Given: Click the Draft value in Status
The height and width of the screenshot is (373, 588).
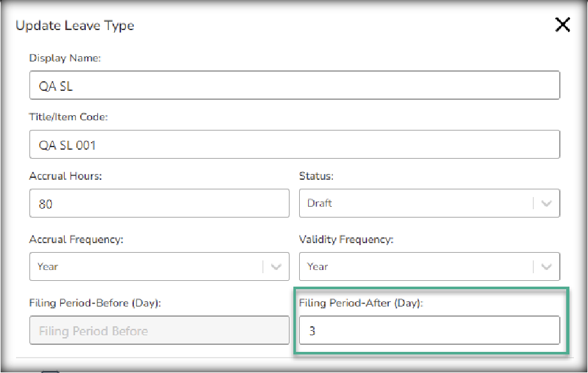Looking at the screenshot, I should (320, 203).
